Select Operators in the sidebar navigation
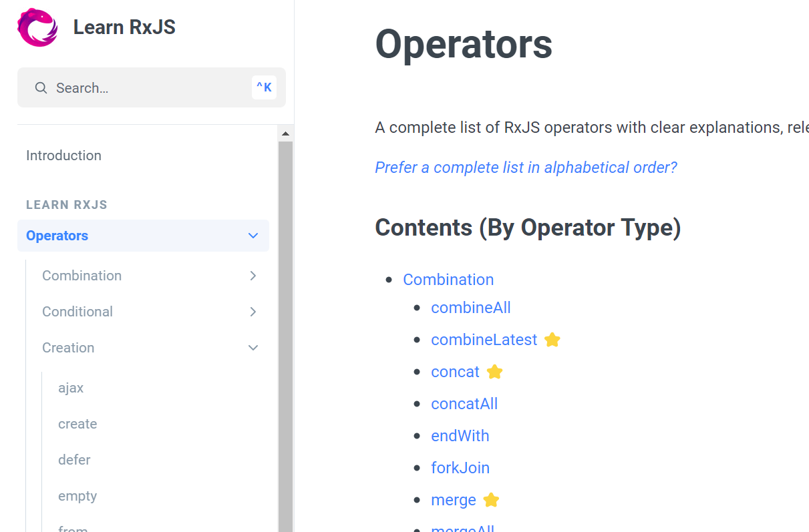The width and height of the screenshot is (809, 532). pyautogui.click(x=57, y=236)
